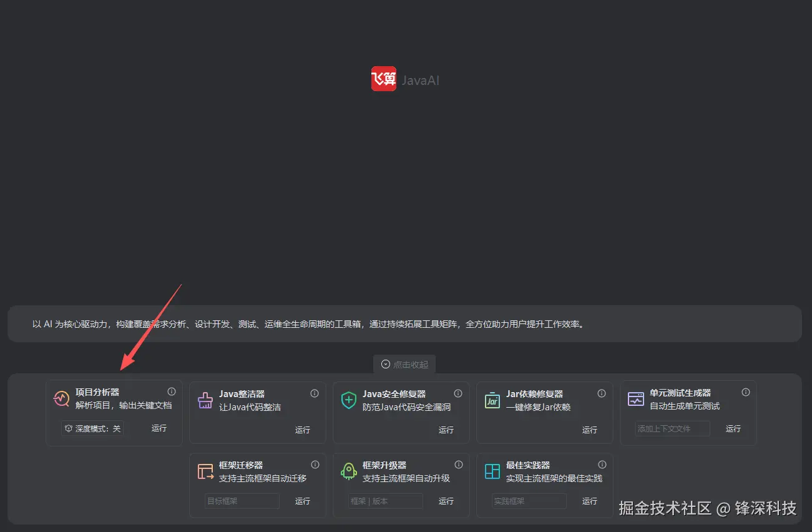
Task: Run the Java整洁器 tool
Action: (x=303, y=430)
